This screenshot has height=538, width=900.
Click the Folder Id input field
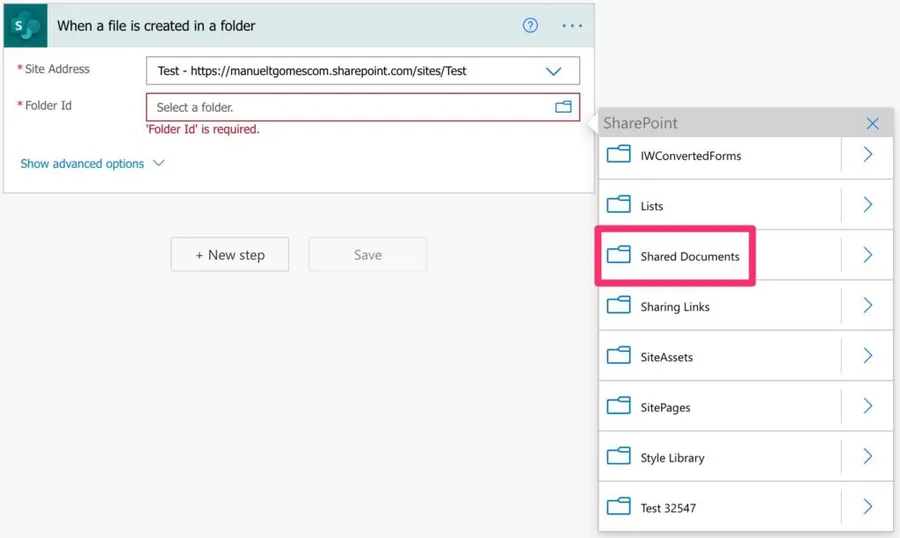(350, 107)
